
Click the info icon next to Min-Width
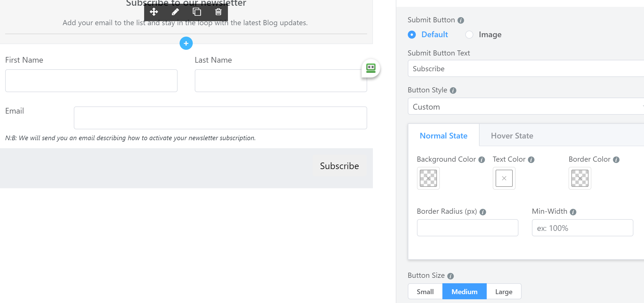573,212
